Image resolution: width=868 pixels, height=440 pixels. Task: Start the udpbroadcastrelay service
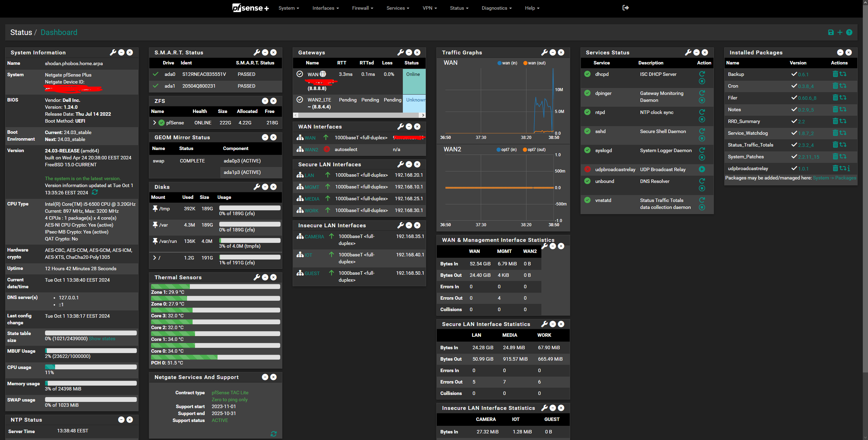click(702, 169)
